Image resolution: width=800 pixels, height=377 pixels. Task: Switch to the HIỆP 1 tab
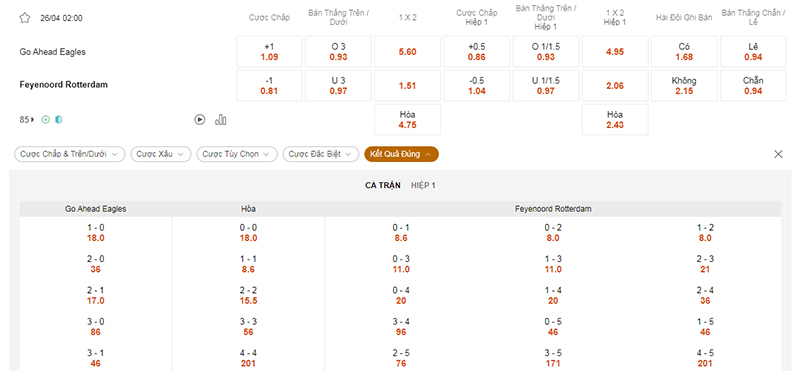coord(423,186)
